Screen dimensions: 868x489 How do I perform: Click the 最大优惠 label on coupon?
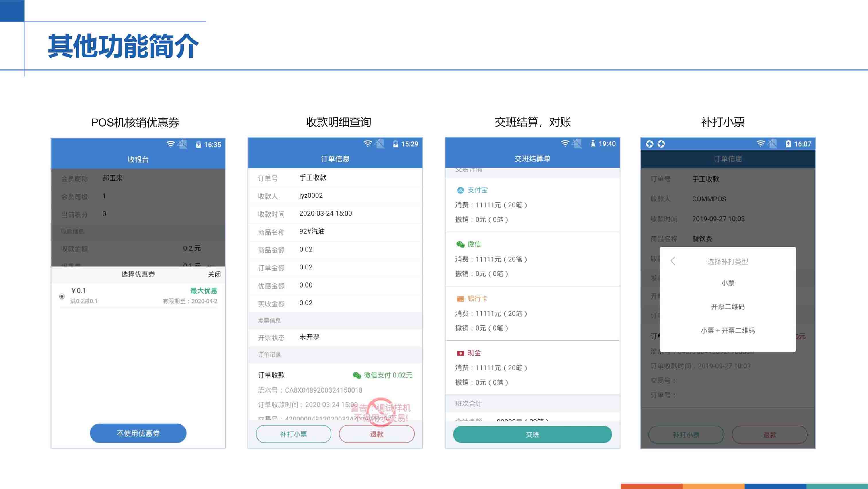(204, 290)
